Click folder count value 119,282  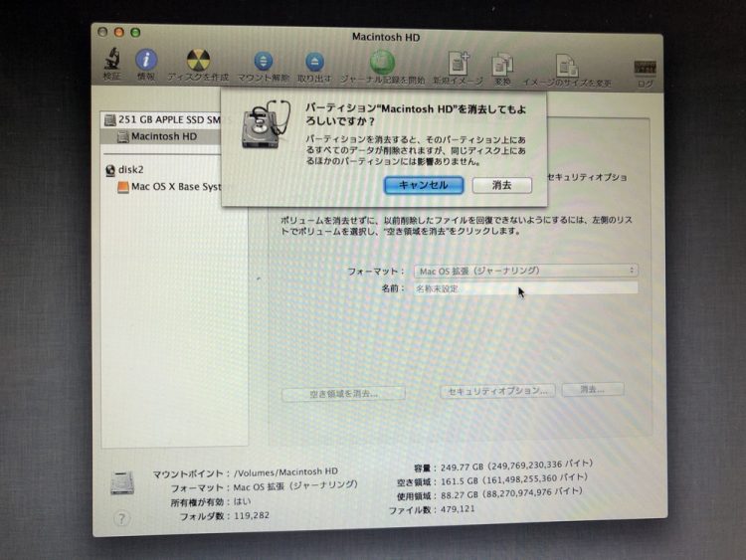point(252,515)
